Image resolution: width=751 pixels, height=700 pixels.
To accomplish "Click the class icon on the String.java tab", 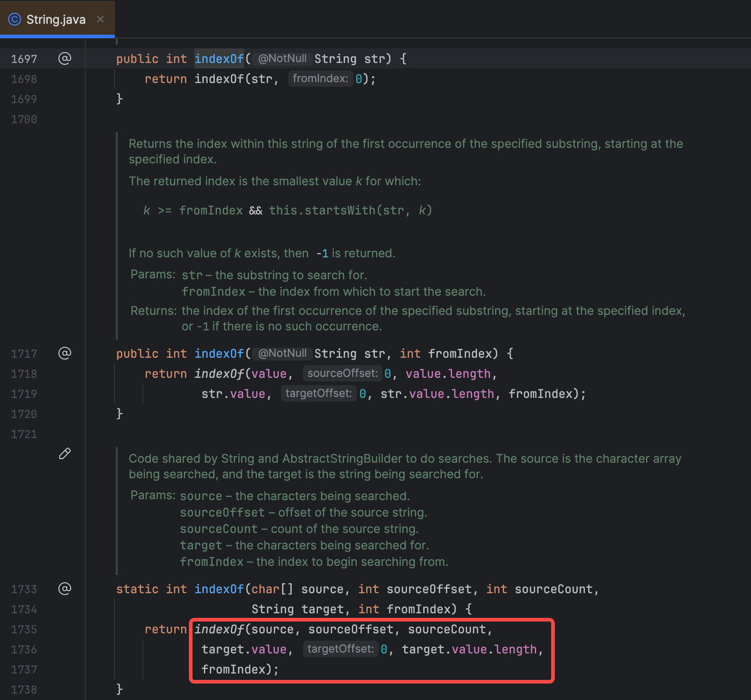I will [x=14, y=19].
